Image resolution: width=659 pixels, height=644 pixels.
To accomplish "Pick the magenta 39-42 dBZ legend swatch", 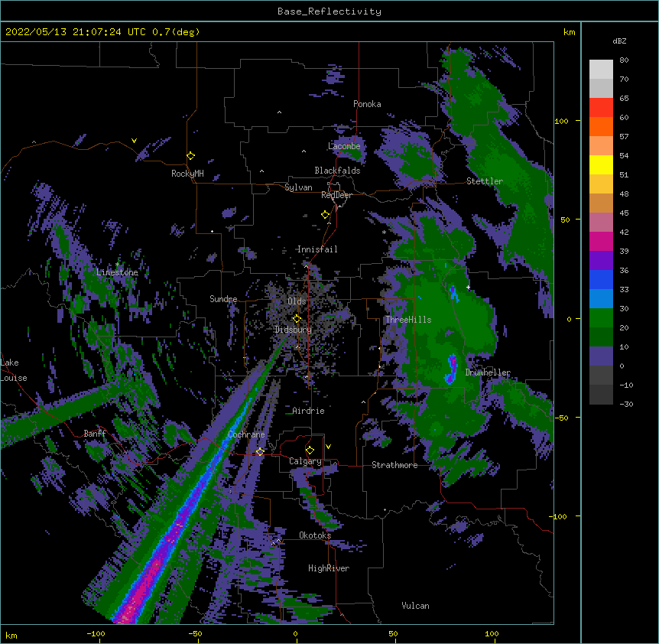I will pyautogui.click(x=601, y=241).
